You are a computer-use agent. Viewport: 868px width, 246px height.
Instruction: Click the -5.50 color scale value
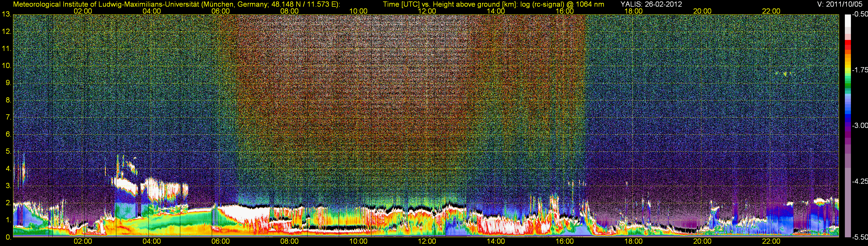click(x=860, y=237)
